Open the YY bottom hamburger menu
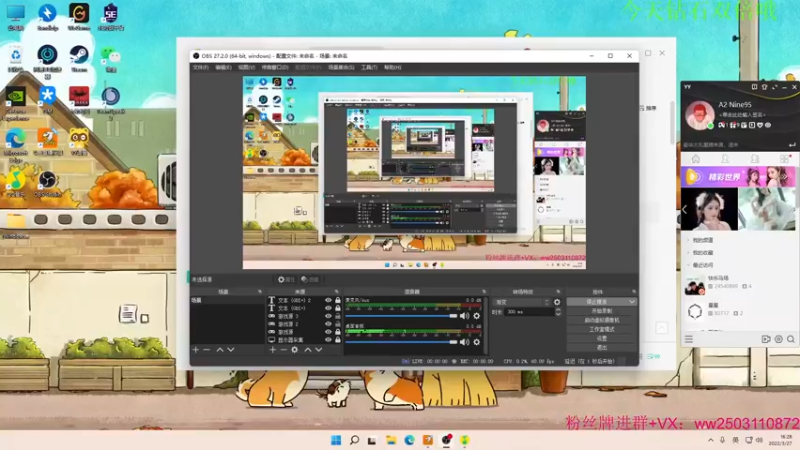 pos(689,339)
